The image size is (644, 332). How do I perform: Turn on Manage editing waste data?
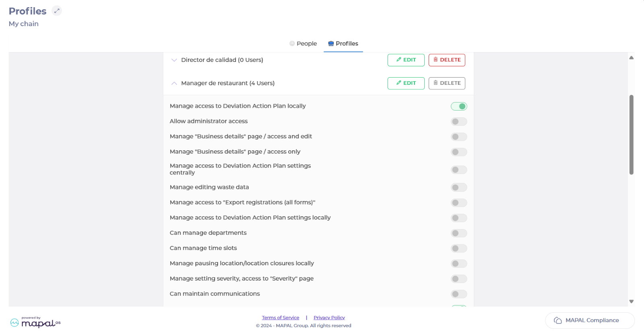tap(459, 188)
